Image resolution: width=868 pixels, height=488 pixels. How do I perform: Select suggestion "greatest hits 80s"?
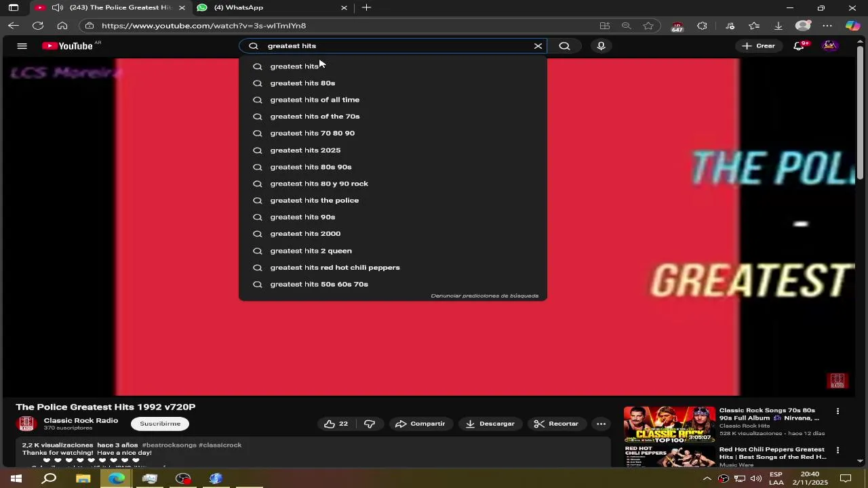click(x=393, y=83)
